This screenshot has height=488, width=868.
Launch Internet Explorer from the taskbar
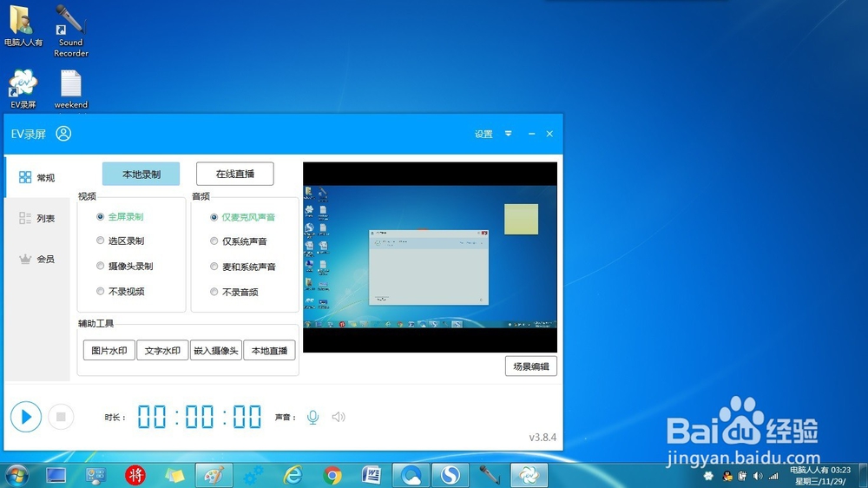[x=293, y=475]
